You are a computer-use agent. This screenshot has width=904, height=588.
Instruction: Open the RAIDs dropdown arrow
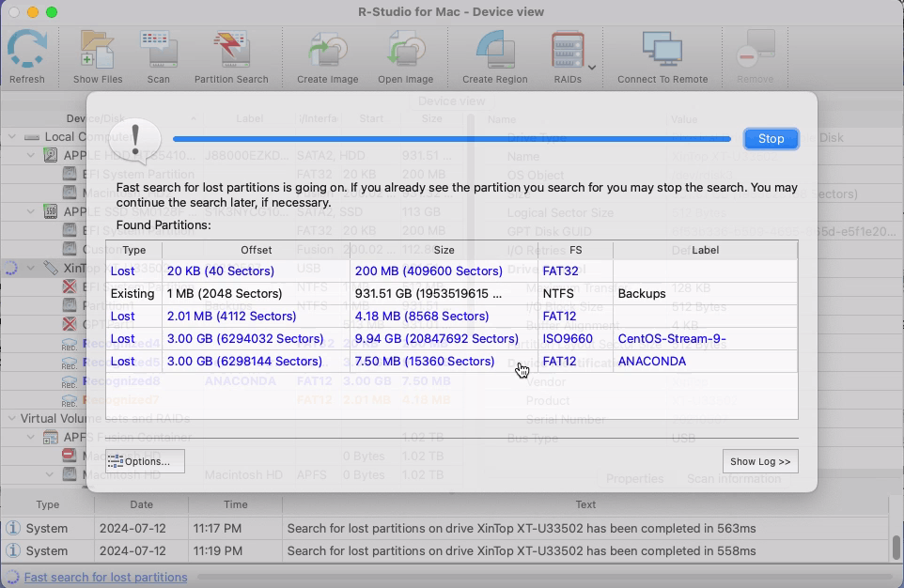(592, 68)
